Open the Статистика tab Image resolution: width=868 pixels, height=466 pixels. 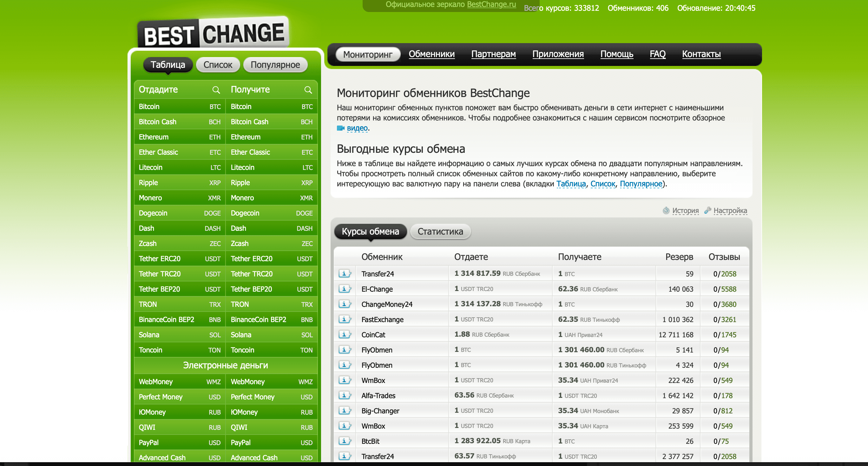click(440, 232)
